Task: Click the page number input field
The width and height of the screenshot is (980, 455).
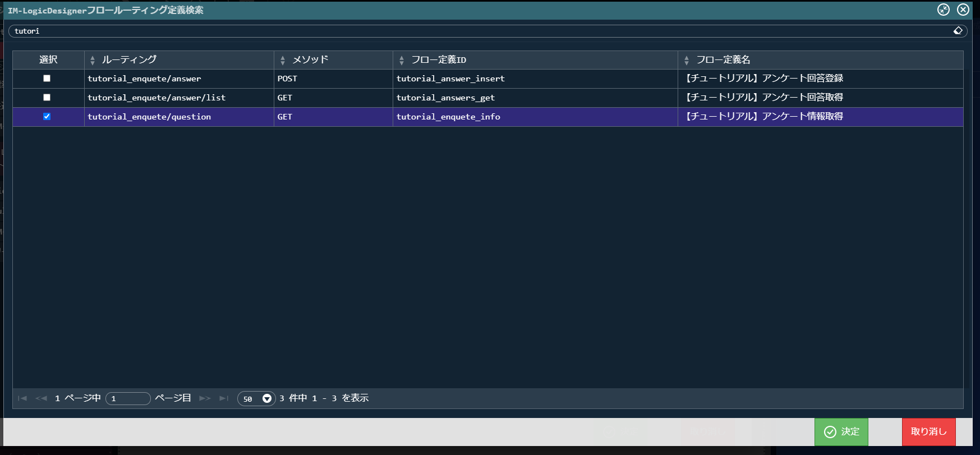Action: [x=128, y=398]
